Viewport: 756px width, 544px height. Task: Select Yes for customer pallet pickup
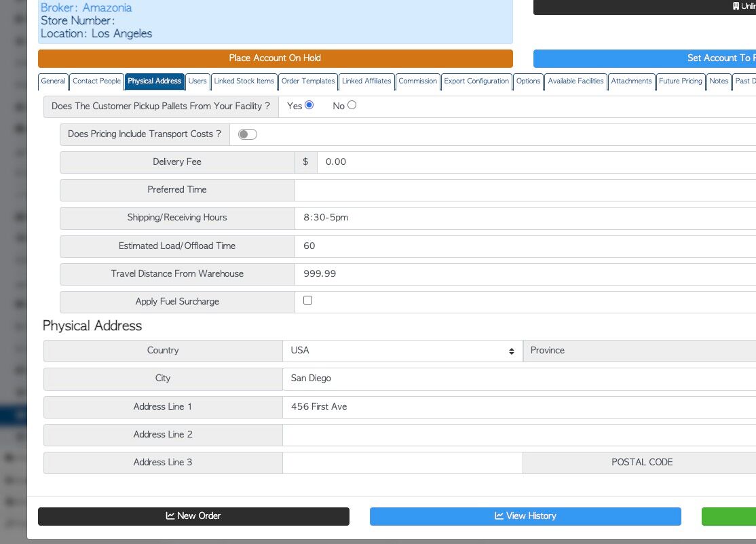pyautogui.click(x=309, y=105)
